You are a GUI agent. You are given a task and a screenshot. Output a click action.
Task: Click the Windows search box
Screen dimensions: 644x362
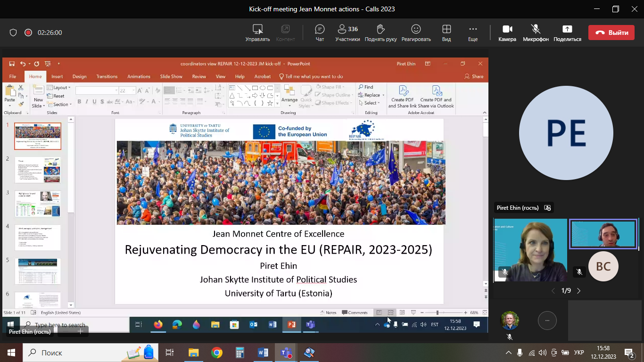tap(71, 353)
